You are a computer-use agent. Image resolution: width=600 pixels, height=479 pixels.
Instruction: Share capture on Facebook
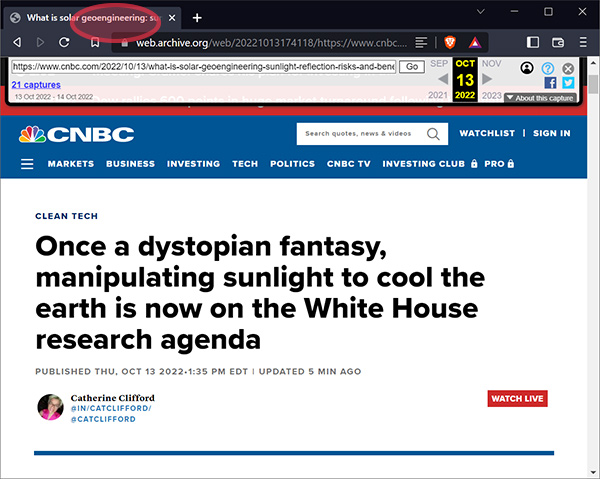click(550, 83)
